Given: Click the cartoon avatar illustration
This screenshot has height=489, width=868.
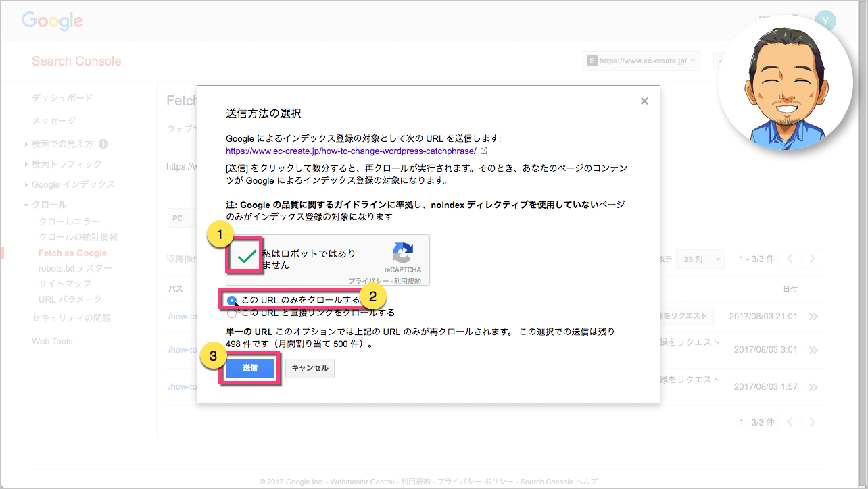Looking at the screenshot, I should (x=785, y=82).
